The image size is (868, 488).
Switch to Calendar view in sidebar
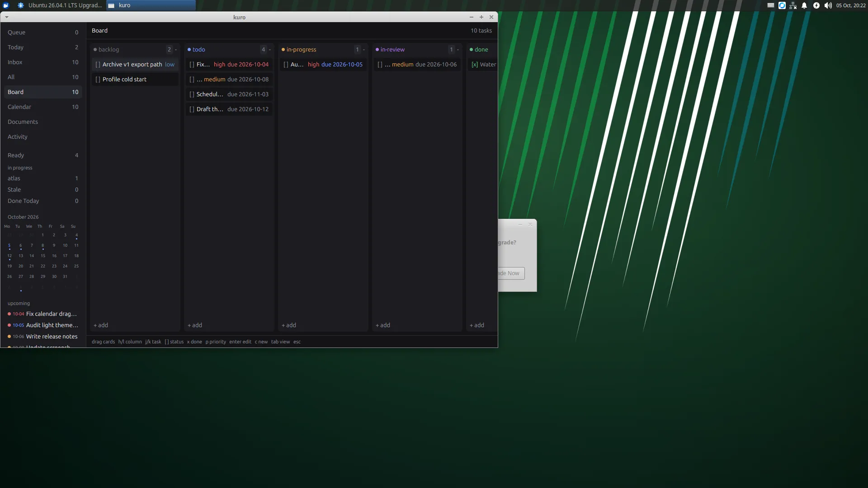click(43, 107)
